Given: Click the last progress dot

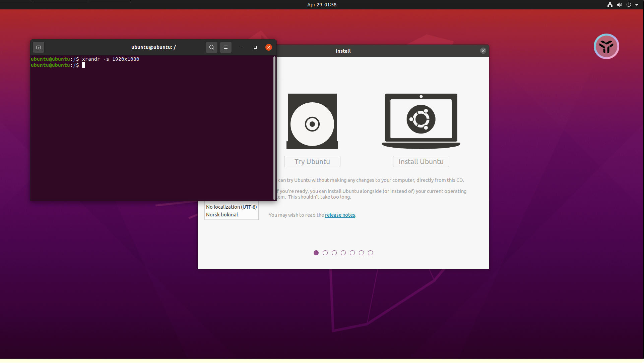Looking at the screenshot, I should click(x=370, y=253).
